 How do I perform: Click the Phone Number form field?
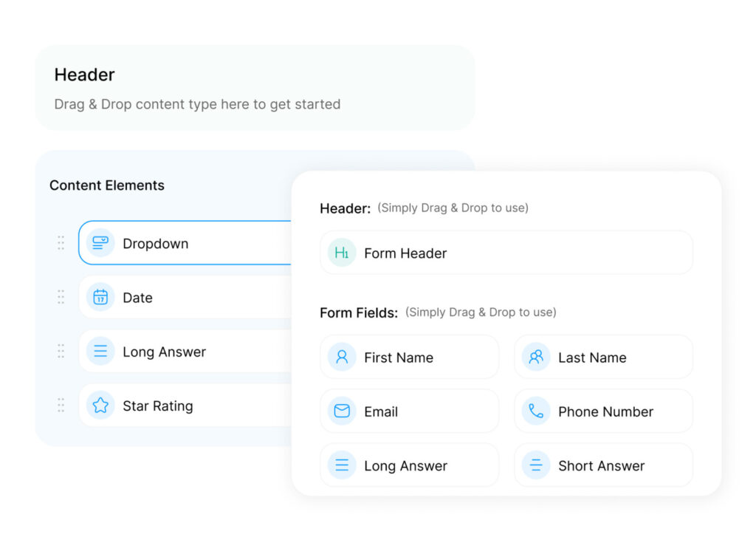[x=603, y=411]
